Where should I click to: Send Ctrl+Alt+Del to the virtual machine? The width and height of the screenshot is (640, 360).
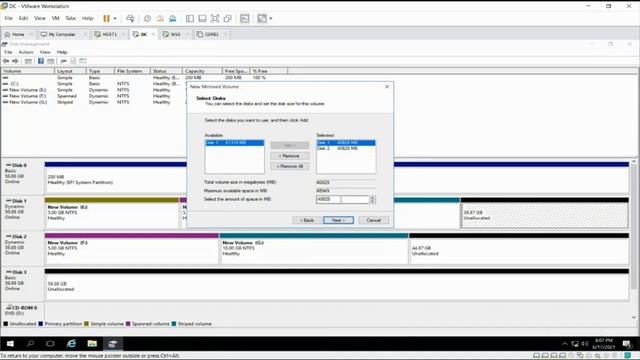click(x=130, y=18)
